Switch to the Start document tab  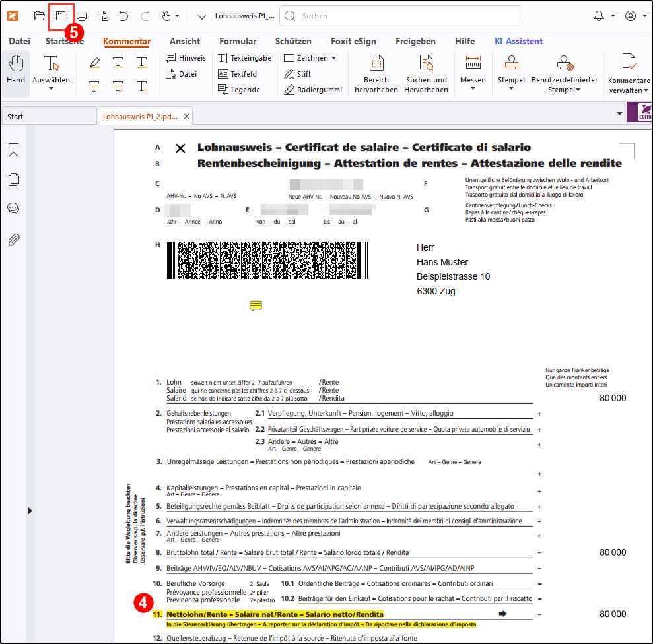click(x=49, y=117)
